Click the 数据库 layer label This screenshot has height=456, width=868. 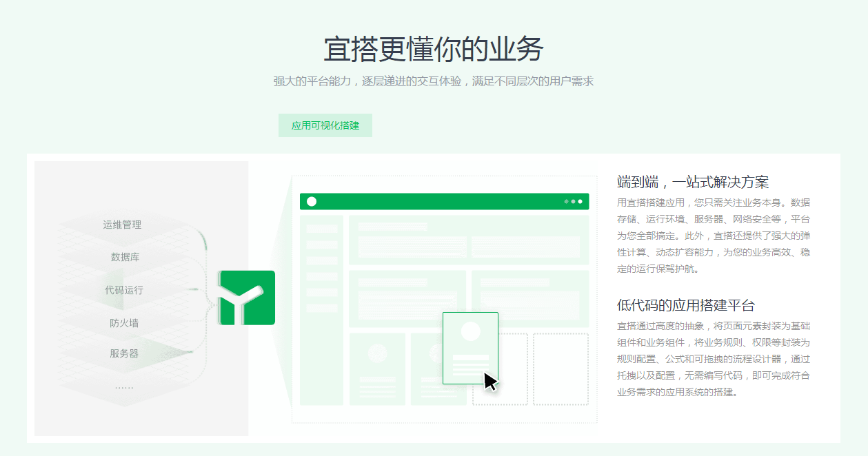tap(125, 257)
